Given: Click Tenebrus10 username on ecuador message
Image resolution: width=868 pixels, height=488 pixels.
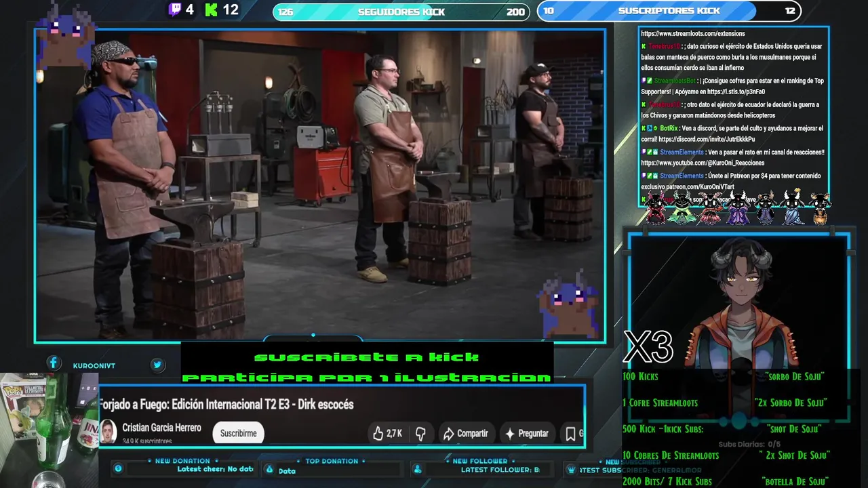Looking at the screenshot, I should (663, 104).
